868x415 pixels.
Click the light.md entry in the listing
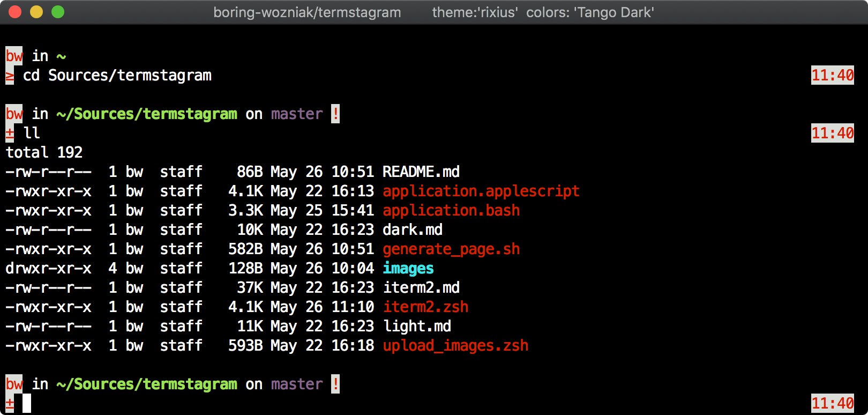[417, 326]
